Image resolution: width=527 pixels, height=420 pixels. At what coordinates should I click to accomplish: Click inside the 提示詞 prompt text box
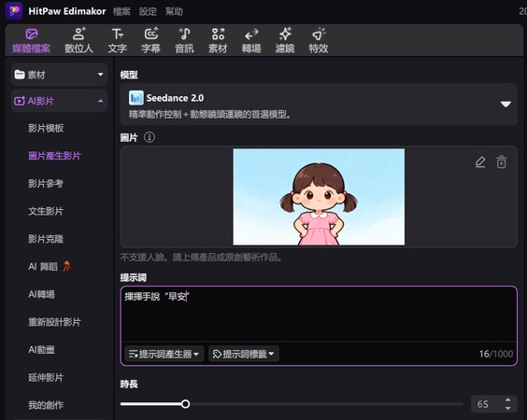point(319,315)
